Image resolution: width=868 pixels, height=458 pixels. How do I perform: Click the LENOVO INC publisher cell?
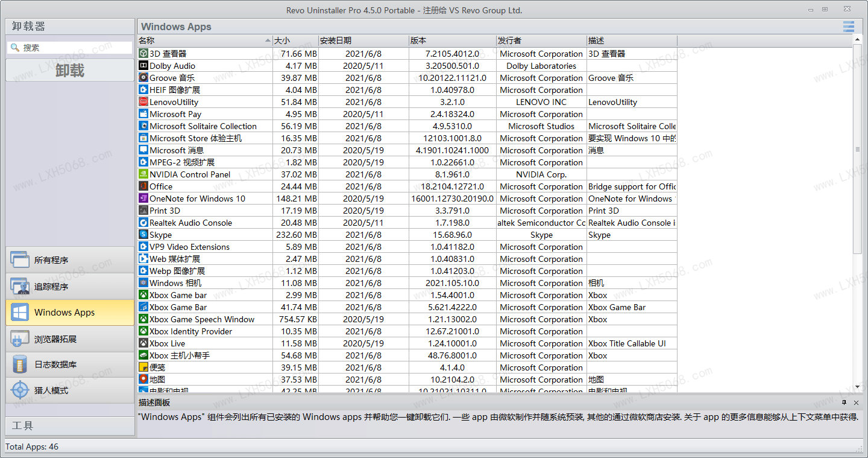click(541, 102)
